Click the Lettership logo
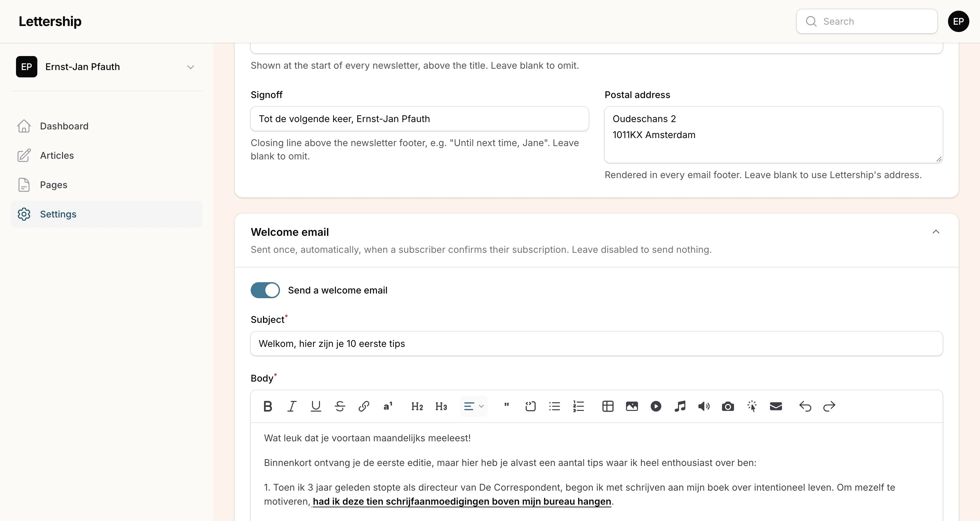This screenshot has width=980, height=521. pyautogui.click(x=50, y=21)
